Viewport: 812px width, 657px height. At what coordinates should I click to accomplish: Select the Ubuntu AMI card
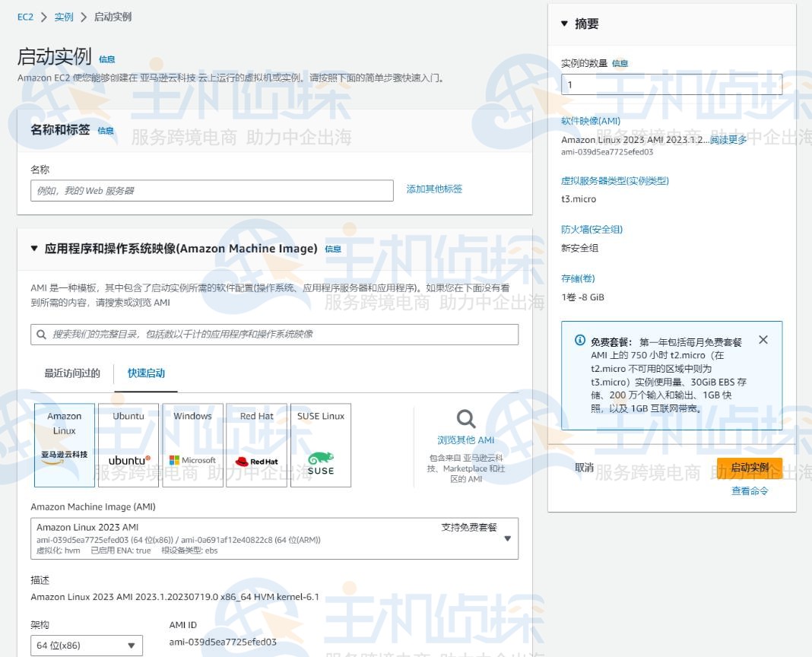pos(128,445)
